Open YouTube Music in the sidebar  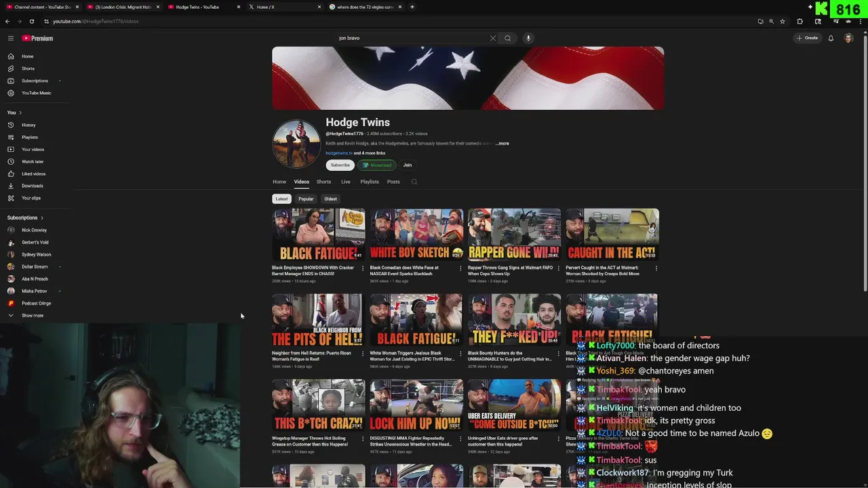tap(35, 93)
